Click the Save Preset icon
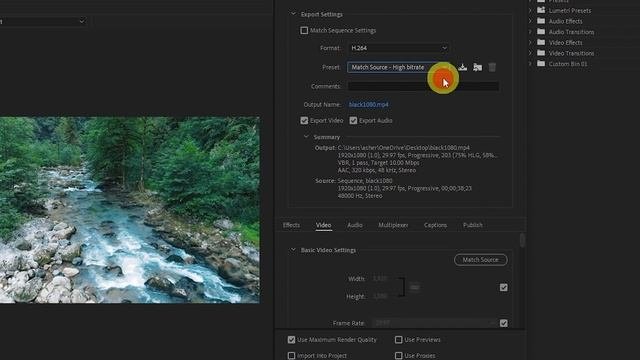Screen dimensions: 640x360 coord(462,67)
